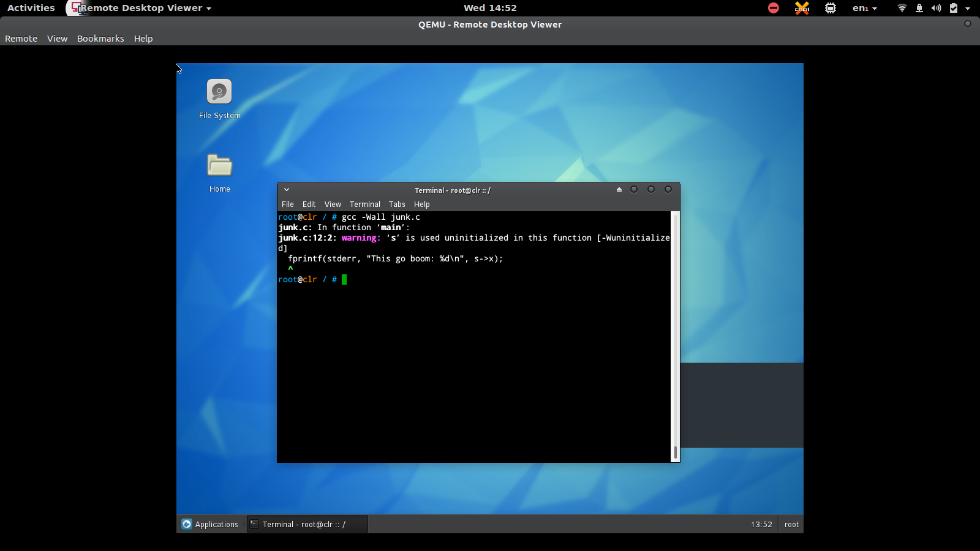Open the Terminal menu in terminal window

tap(365, 204)
